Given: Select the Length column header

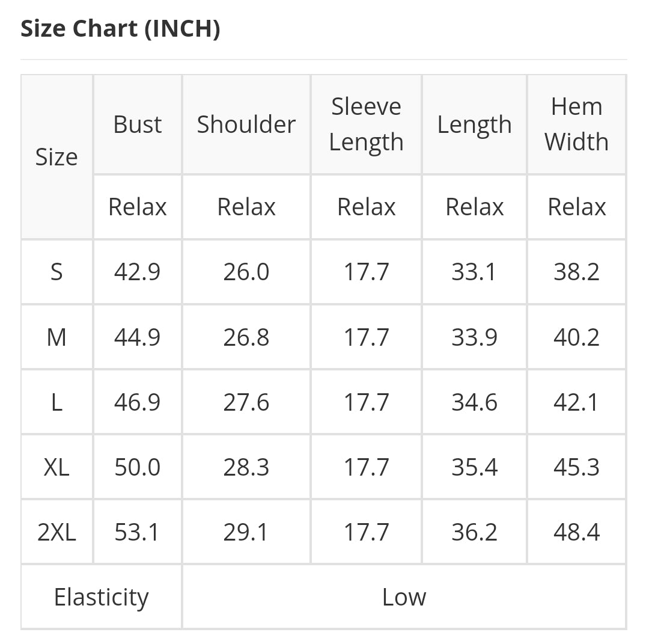Looking at the screenshot, I should pos(474,124).
